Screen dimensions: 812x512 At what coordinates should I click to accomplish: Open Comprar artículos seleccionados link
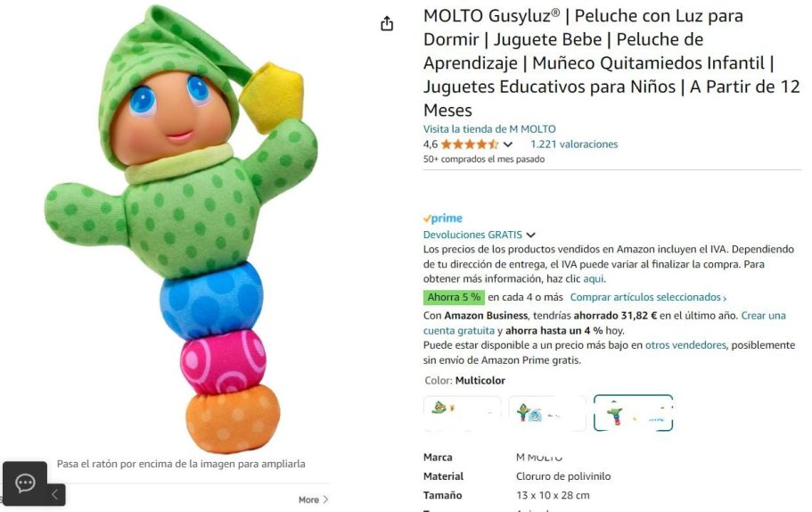coord(648,297)
